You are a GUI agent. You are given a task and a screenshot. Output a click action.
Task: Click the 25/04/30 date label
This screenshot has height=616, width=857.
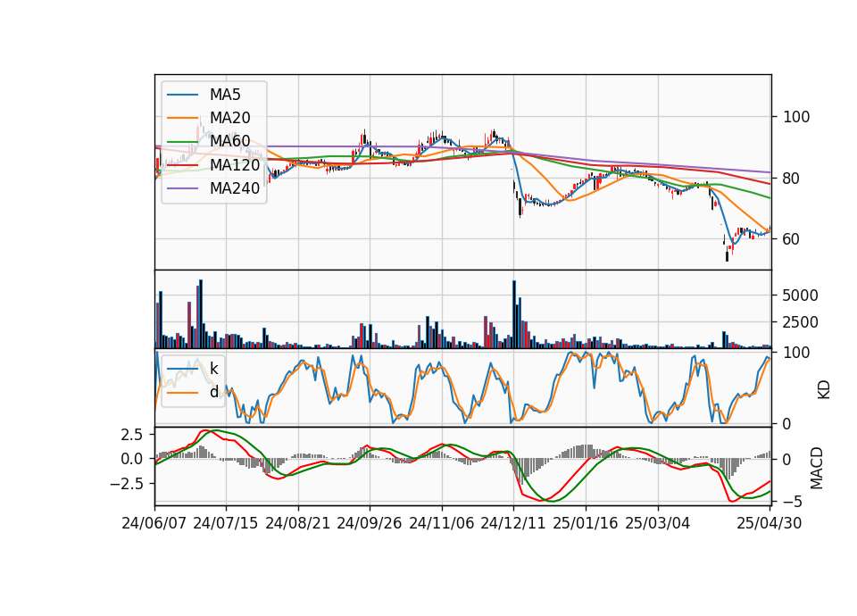pos(770,523)
